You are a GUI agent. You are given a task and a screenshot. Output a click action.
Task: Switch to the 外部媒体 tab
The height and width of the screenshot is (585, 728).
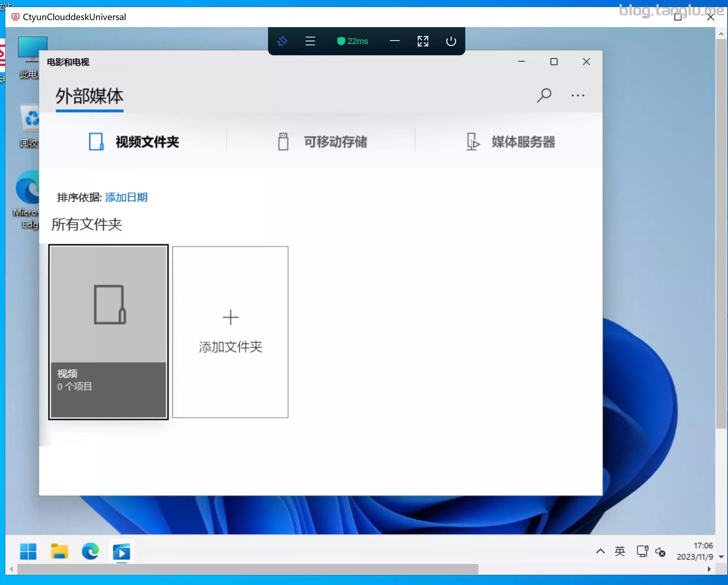coord(89,96)
